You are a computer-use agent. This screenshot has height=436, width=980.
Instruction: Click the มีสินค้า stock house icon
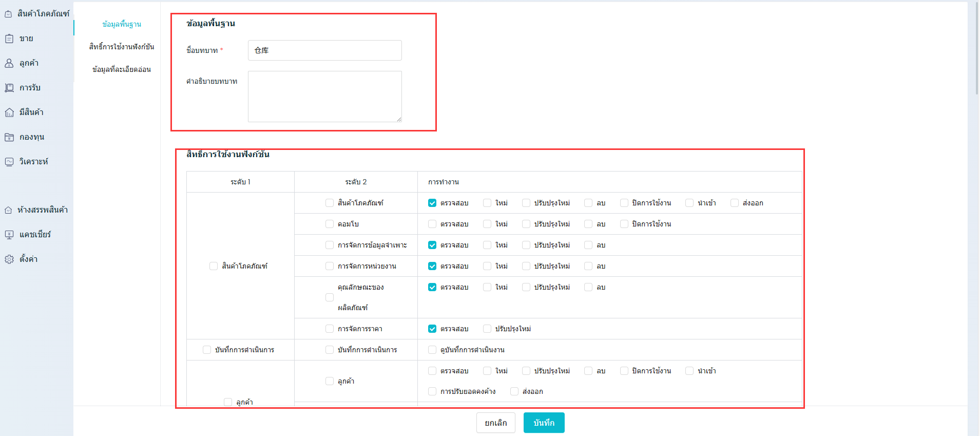point(9,112)
